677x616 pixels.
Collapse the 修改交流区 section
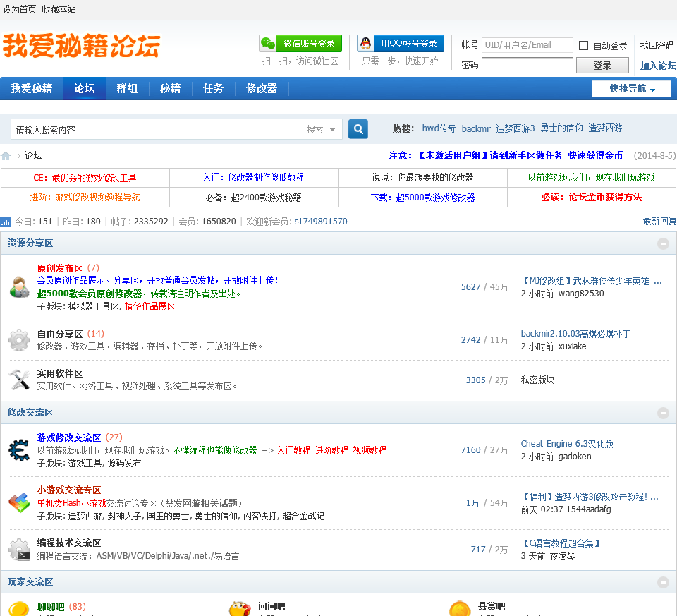(x=663, y=413)
